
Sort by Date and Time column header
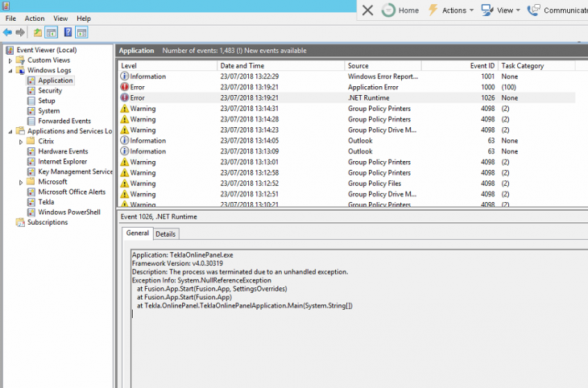click(x=280, y=65)
